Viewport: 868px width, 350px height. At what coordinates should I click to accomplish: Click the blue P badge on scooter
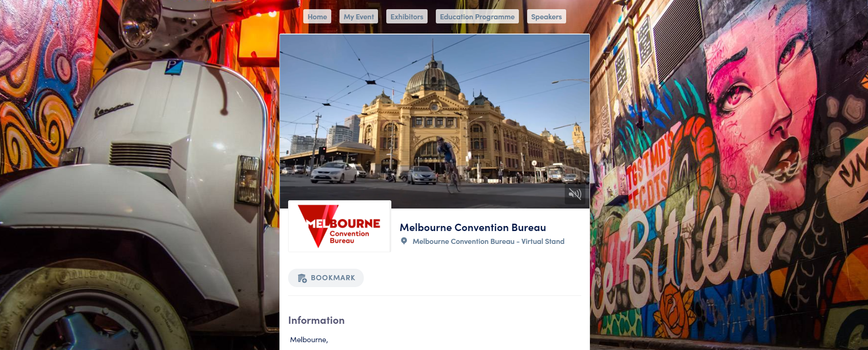pos(174,67)
